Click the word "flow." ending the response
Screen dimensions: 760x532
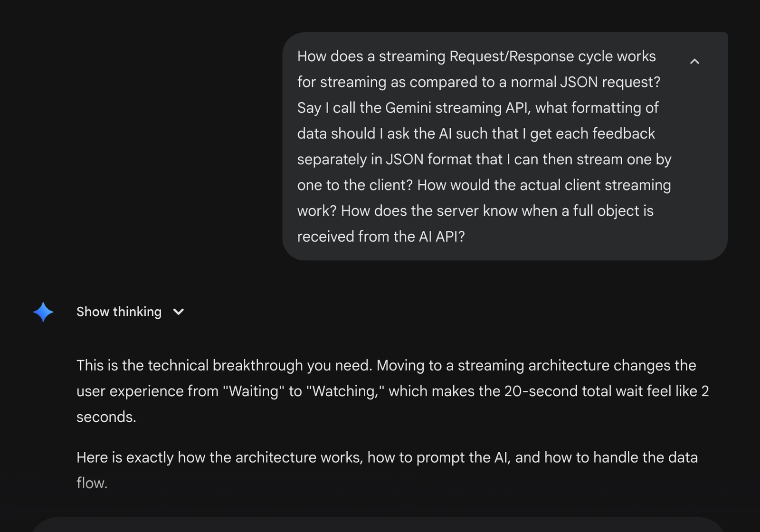click(92, 483)
